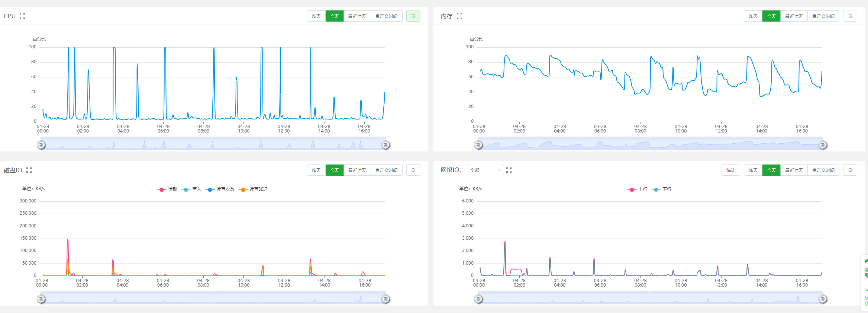Select 最近七天 for the CPU chart

357,16
